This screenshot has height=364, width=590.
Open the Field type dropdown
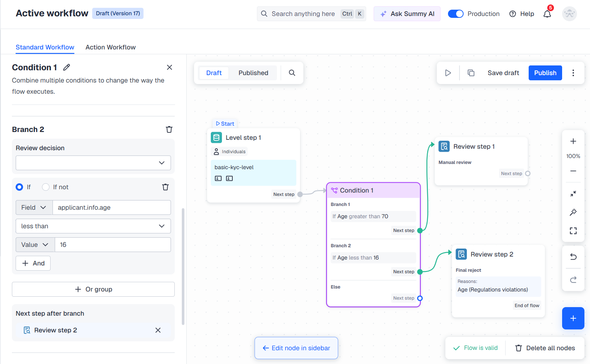coord(34,207)
